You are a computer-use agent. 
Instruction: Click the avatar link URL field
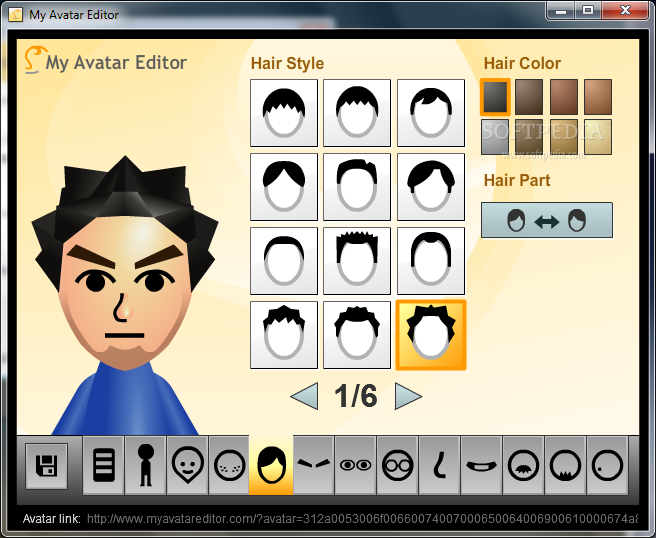tap(362, 519)
